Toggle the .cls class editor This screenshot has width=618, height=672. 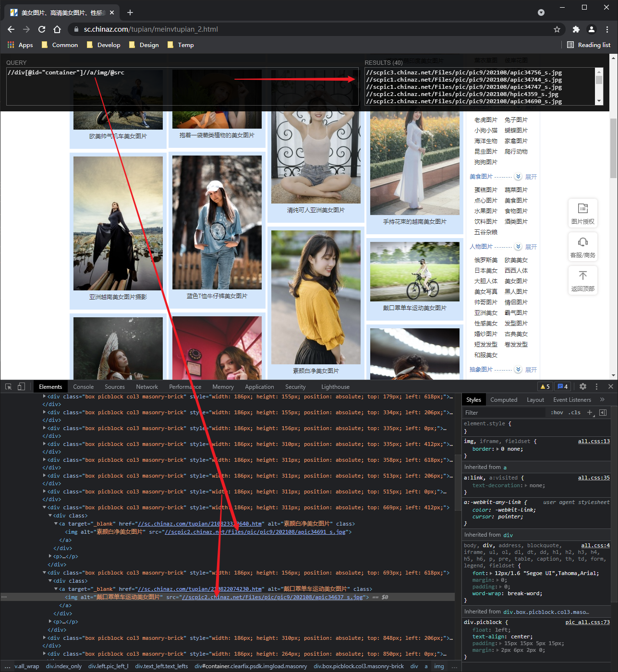click(x=574, y=412)
